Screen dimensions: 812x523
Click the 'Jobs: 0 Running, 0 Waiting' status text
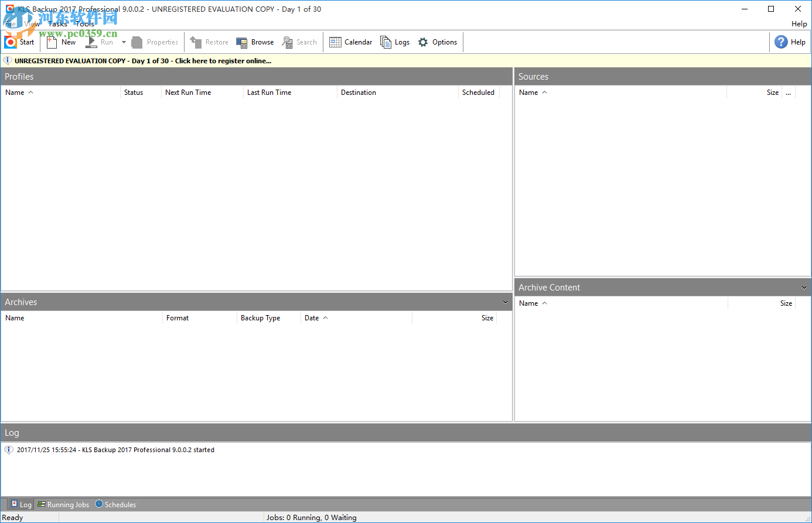(x=312, y=518)
